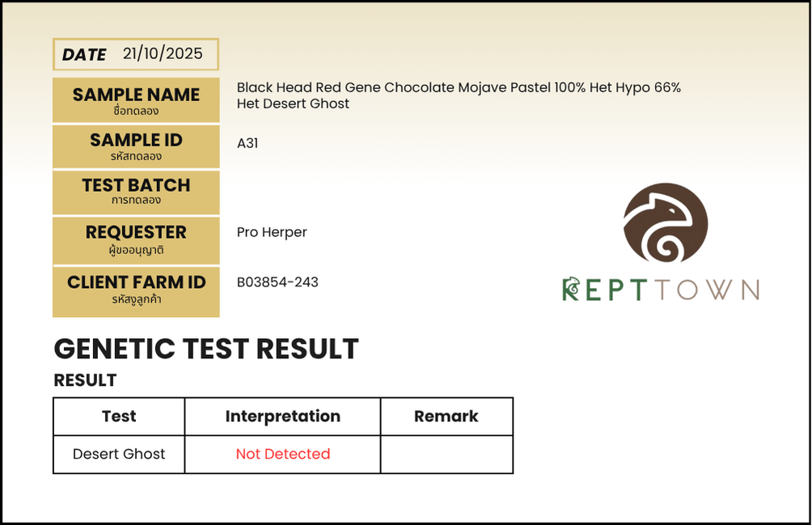812x525 pixels.
Task: Click the sample ID value A31
Action: [x=247, y=143]
